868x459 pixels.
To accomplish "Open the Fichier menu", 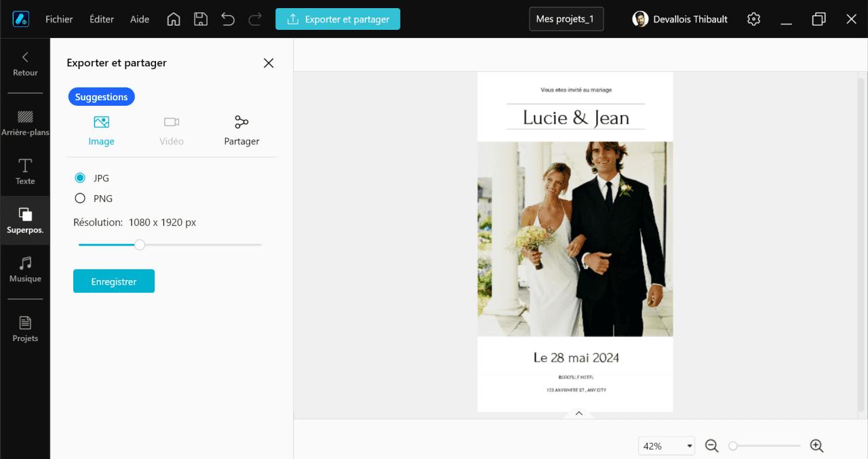I will 59,19.
